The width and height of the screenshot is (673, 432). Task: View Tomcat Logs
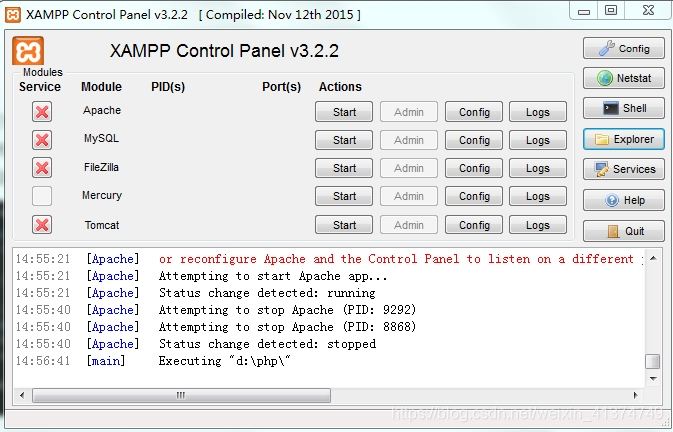pyautogui.click(x=538, y=225)
